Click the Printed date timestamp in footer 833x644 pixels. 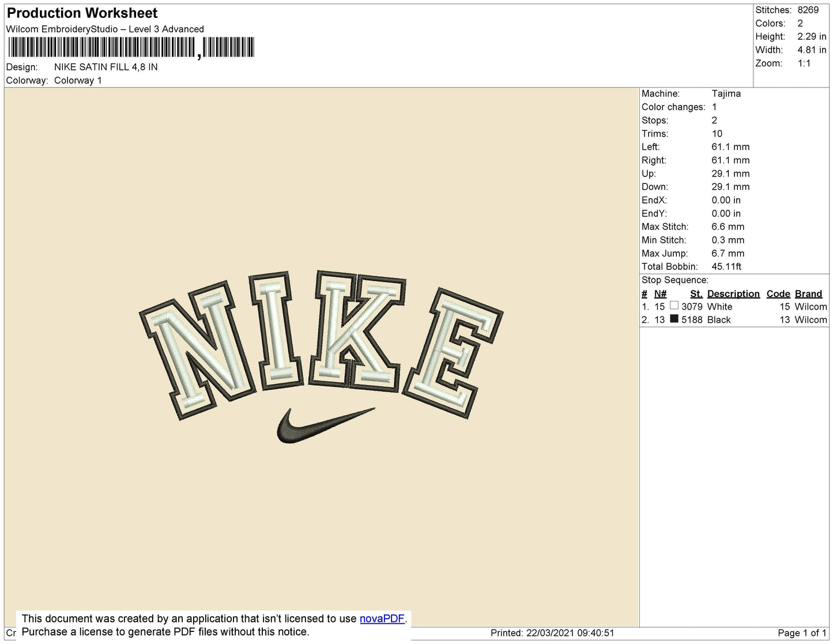coord(552,633)
